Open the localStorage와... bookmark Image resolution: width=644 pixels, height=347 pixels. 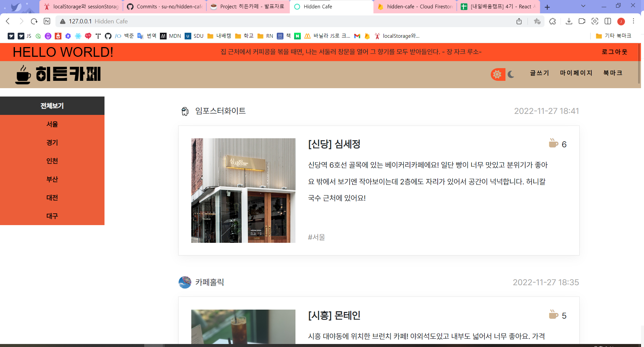pos(397,36)
